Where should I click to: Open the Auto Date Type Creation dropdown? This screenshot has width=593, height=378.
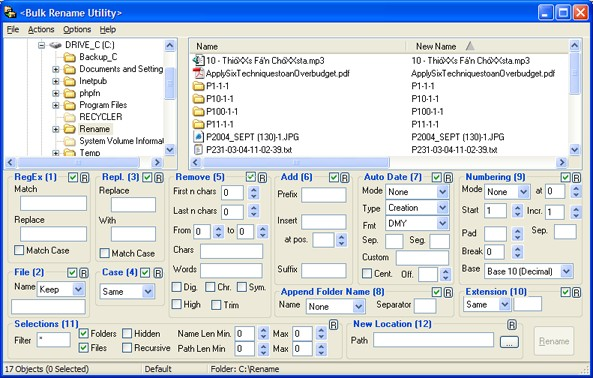click(442, 208)
